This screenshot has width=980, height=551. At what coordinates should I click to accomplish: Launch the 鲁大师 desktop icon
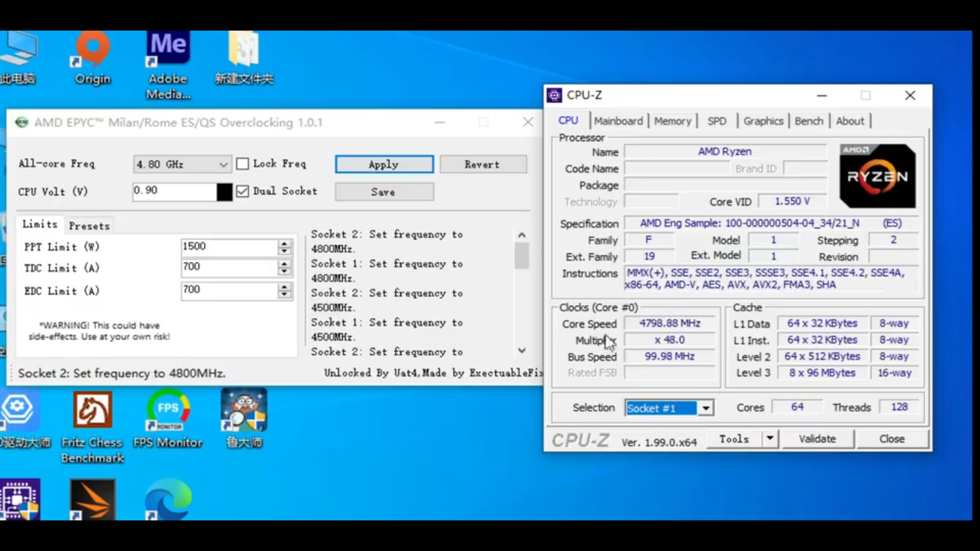point(244,419)
